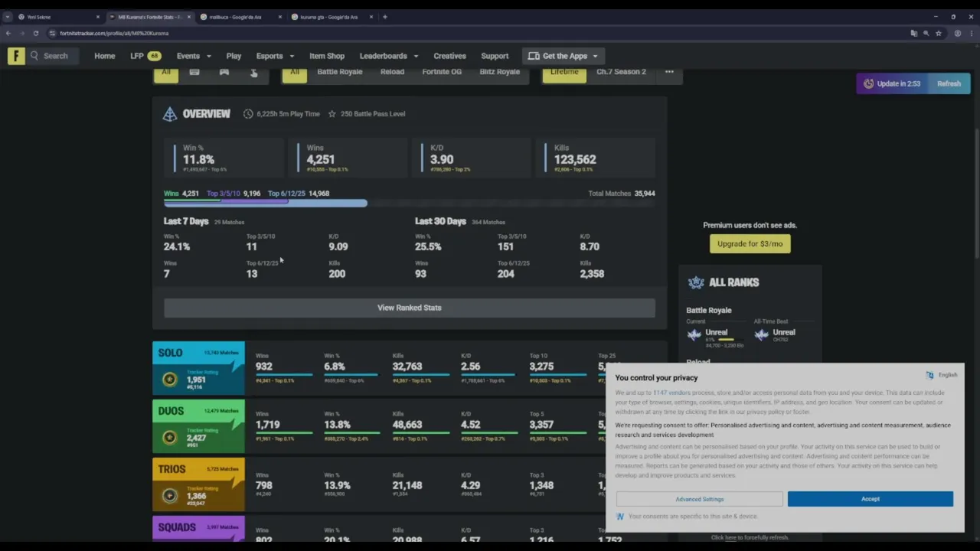Screen dimensions: 980x551
Task: Click the current Unreal rank badge
Action: [694, 335]
